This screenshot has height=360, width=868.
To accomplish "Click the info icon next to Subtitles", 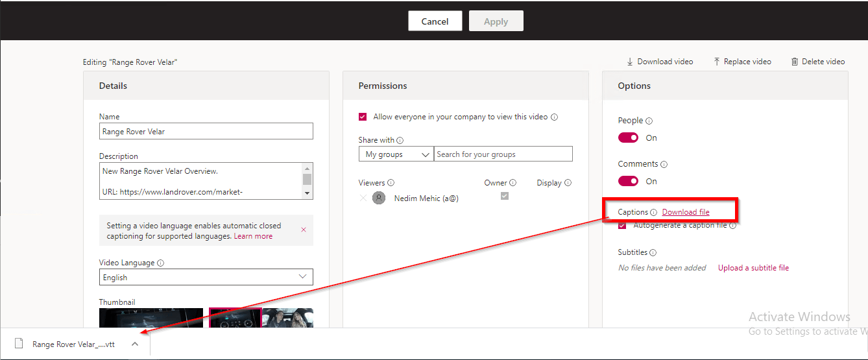I will point(653,253).
